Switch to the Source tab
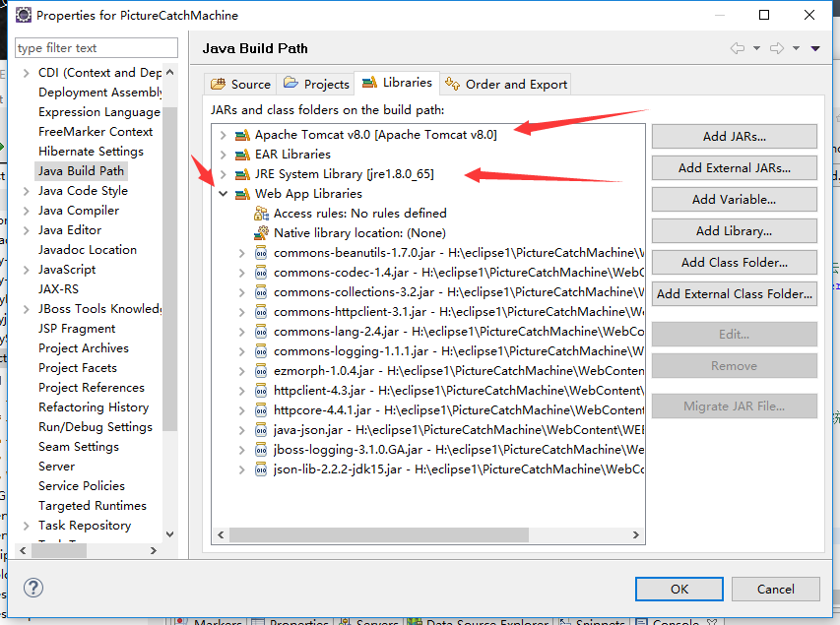Image resolution: width=840 pixels, height=625 pixels. (x=240, y=84)
